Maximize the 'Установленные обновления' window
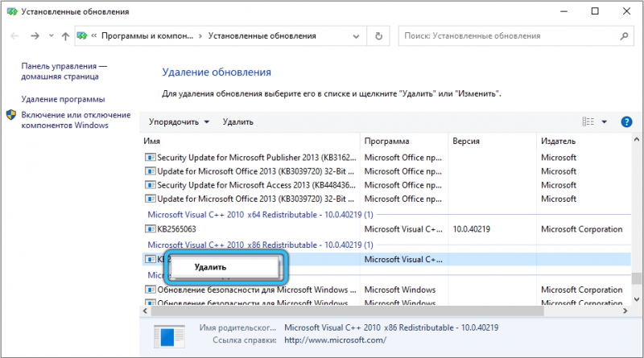The image size is (644, 358). click(x=595, y=11)
